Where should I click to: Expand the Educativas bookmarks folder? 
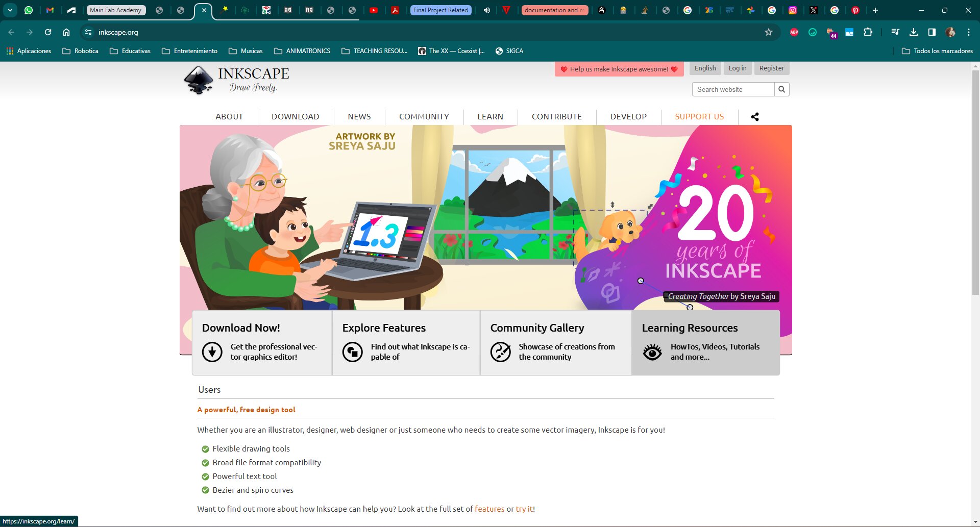[x=130, y=51]
